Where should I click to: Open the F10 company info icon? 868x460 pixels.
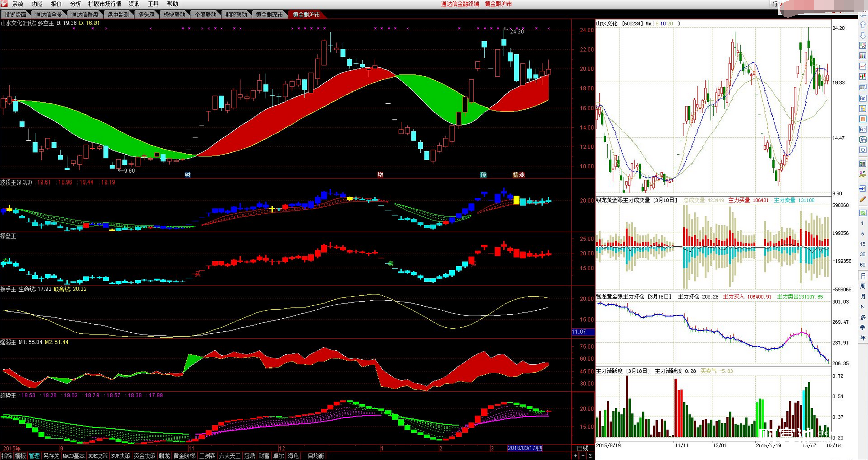tap(863, 98)
